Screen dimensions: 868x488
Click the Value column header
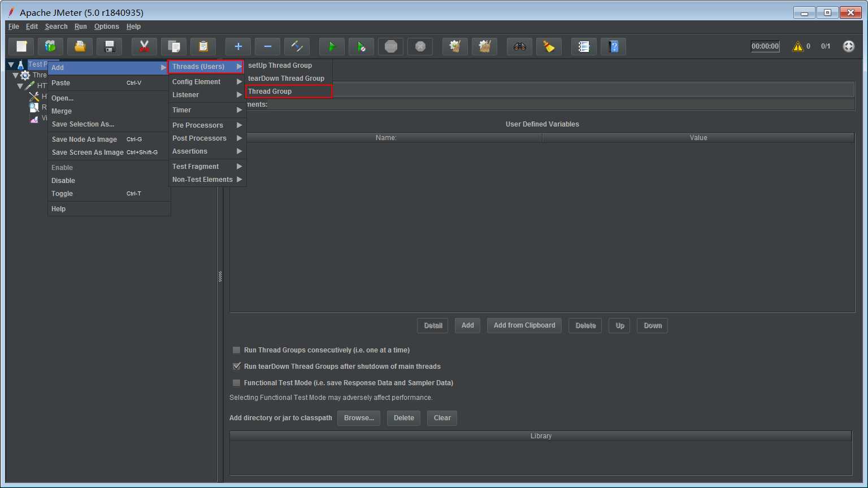[698, 138]
